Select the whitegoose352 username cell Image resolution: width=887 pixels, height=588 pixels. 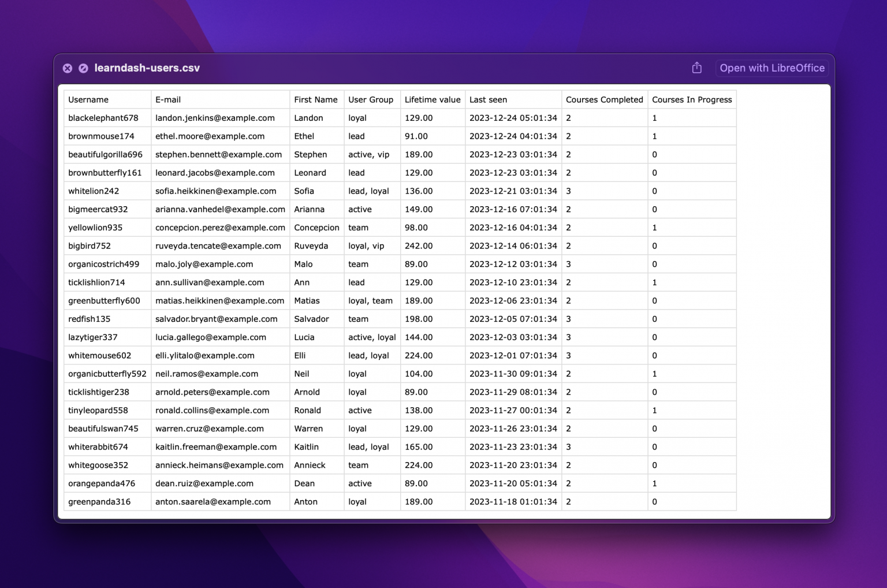pyautogui.click(x=98, y=465)
